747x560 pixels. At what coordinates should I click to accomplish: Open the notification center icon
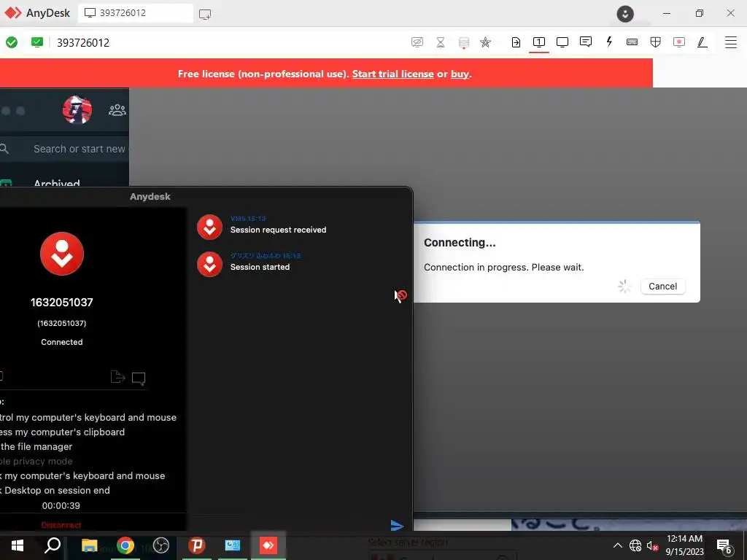pos(724,547)
